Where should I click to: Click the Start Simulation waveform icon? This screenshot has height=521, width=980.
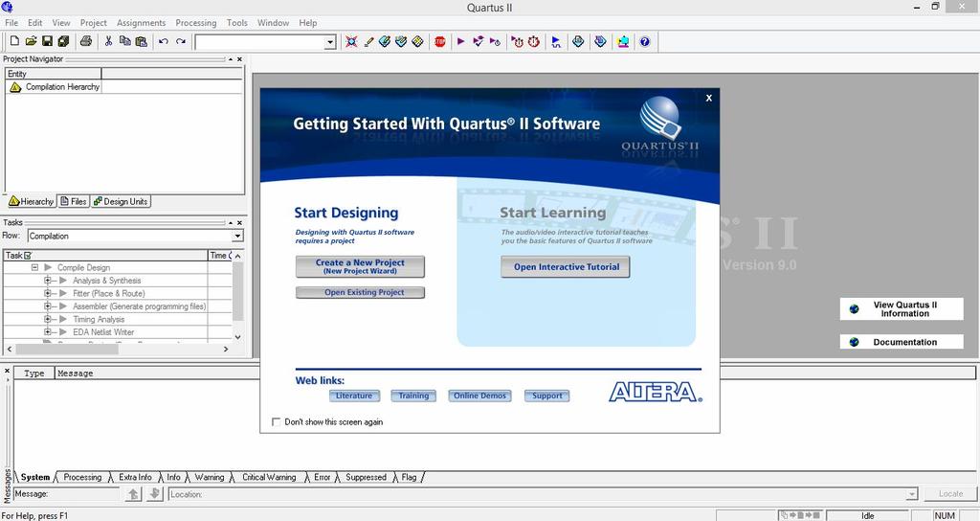[x=556, y=41]
